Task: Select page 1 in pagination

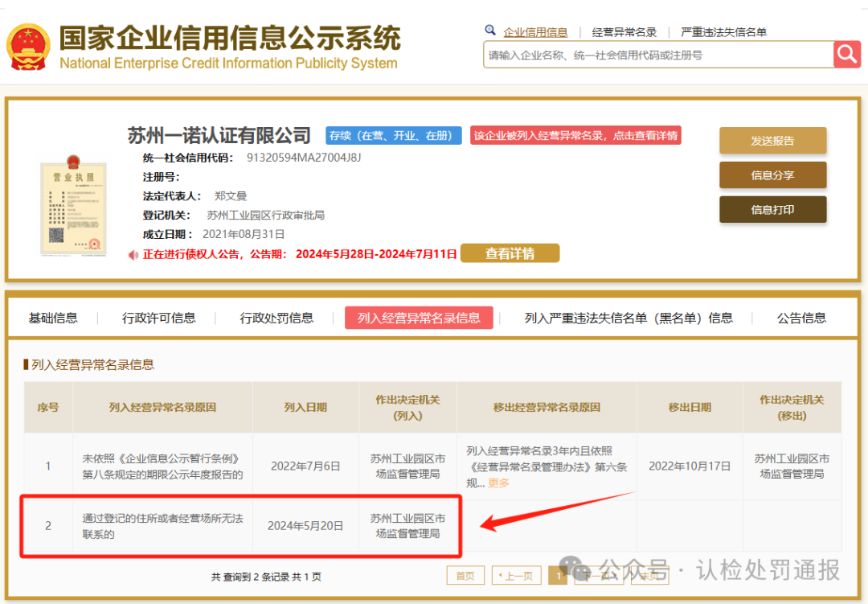Action: tap(558, 576)
